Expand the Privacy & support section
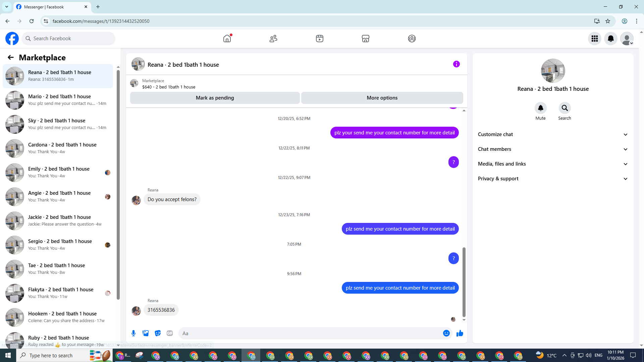The image size is (644, 362). click(x=552, y=179)
